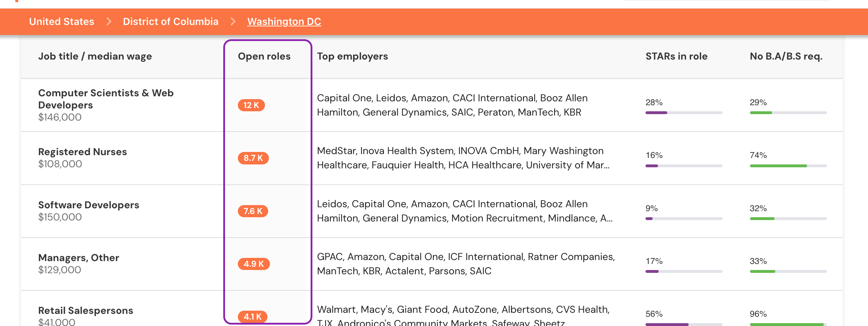
Task: Click Job title / median wage header
Action: click(95, 56)
